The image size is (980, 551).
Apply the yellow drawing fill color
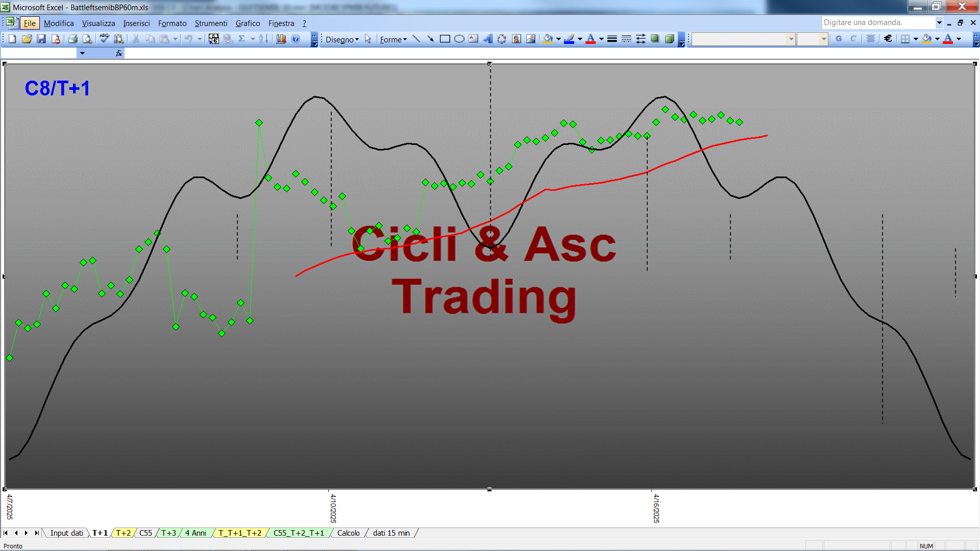click(548, 39)
